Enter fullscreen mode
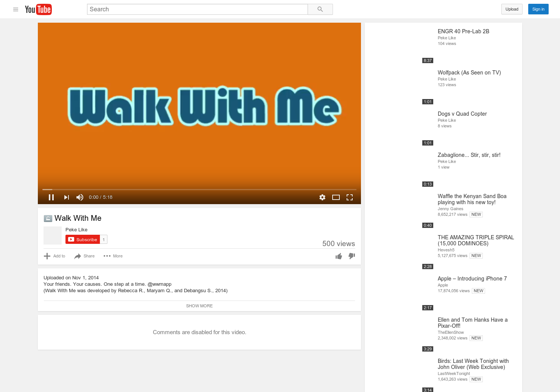Viewport: 560px width, 392px height. 349,197
